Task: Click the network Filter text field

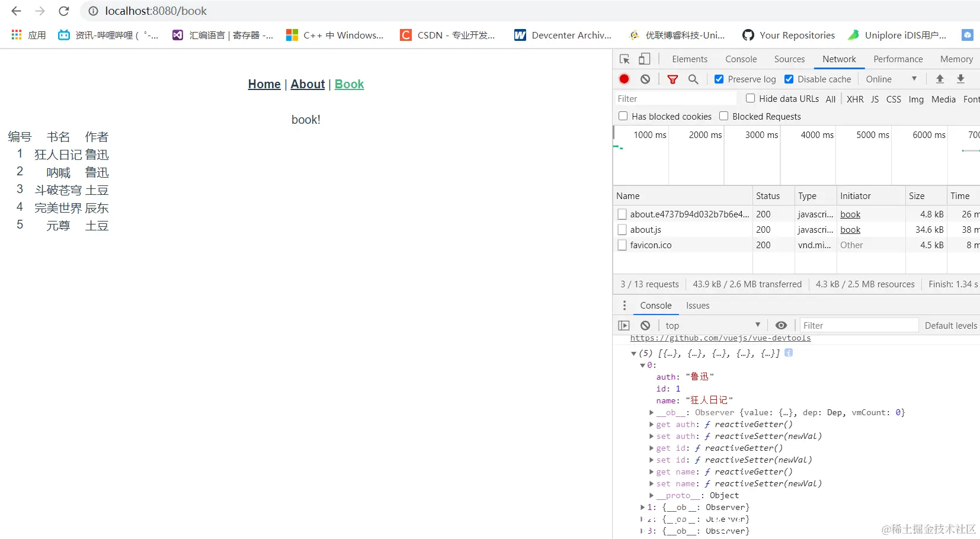Action: pyautogui.click(x=675, y=99)
